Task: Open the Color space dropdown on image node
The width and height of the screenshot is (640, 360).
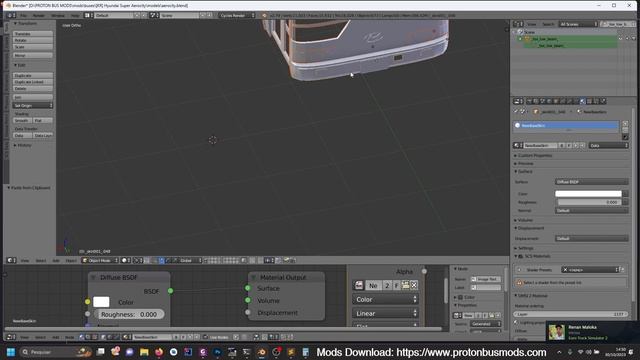Action: coord(385,300)
